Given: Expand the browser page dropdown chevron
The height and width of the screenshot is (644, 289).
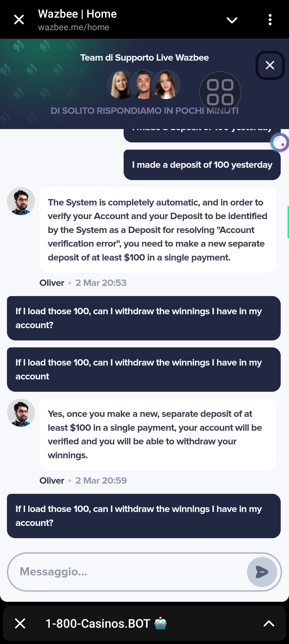Looking at the screenshot, I should (232, 20).
